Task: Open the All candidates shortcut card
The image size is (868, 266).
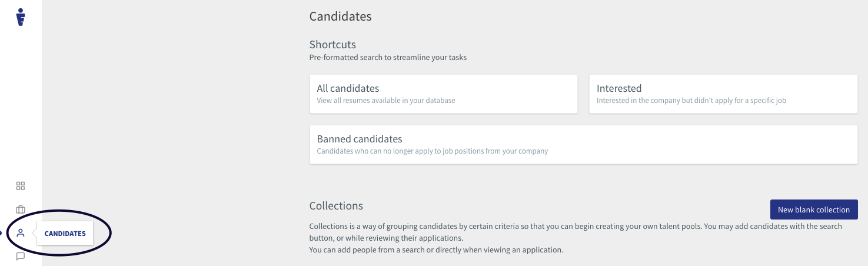Action: [x=444, y=94]
